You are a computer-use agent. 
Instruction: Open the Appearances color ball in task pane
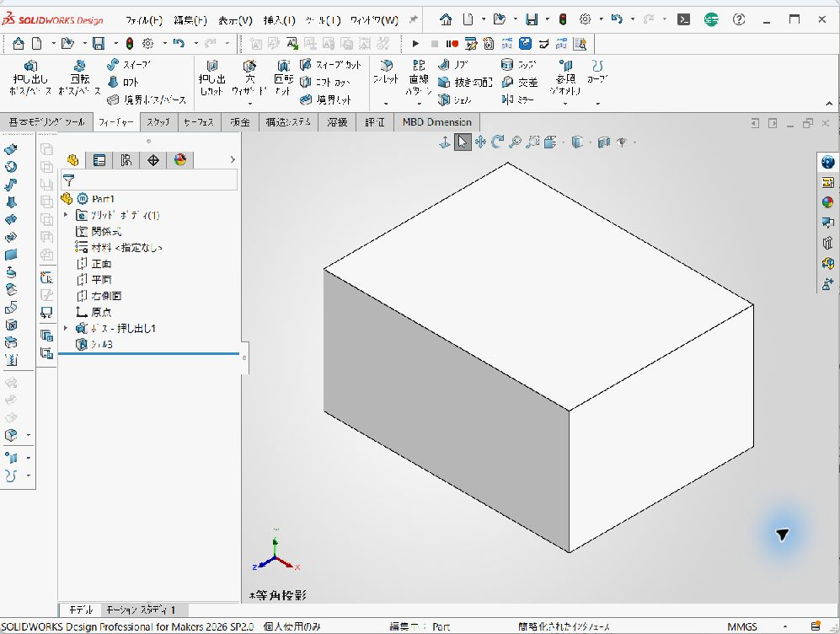(x=827, y=202)
